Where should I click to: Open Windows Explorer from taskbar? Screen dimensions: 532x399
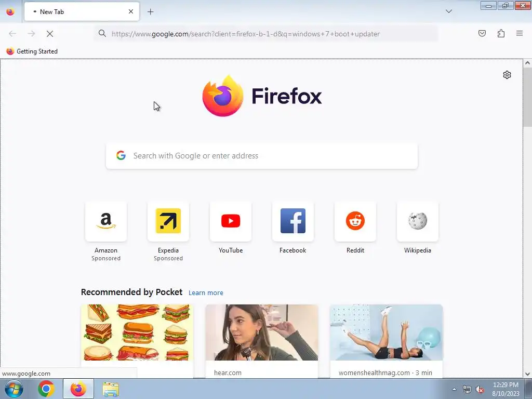pos(111,389)
